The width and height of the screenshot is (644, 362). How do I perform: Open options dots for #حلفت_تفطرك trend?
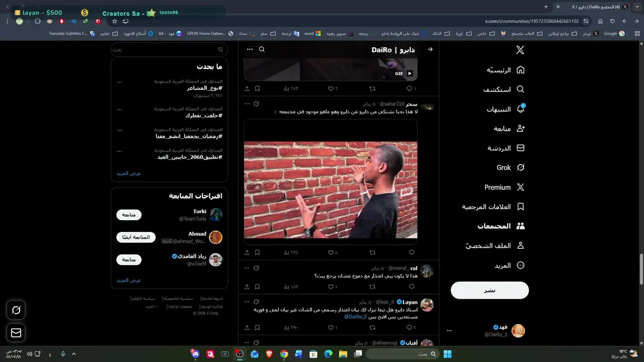click(119, 109)
